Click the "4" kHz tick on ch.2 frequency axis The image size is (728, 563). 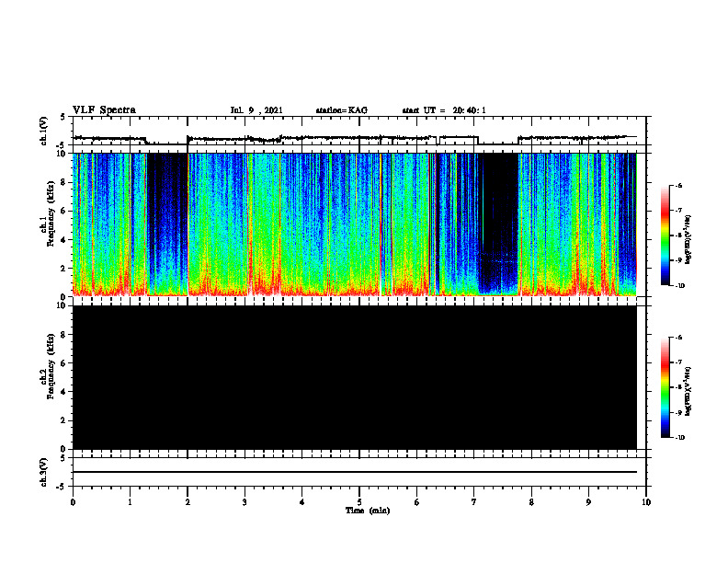(63, 392)
